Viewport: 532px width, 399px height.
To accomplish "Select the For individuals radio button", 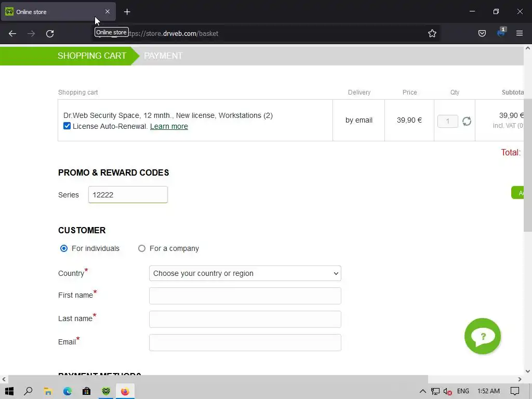I will click(64, 248).
